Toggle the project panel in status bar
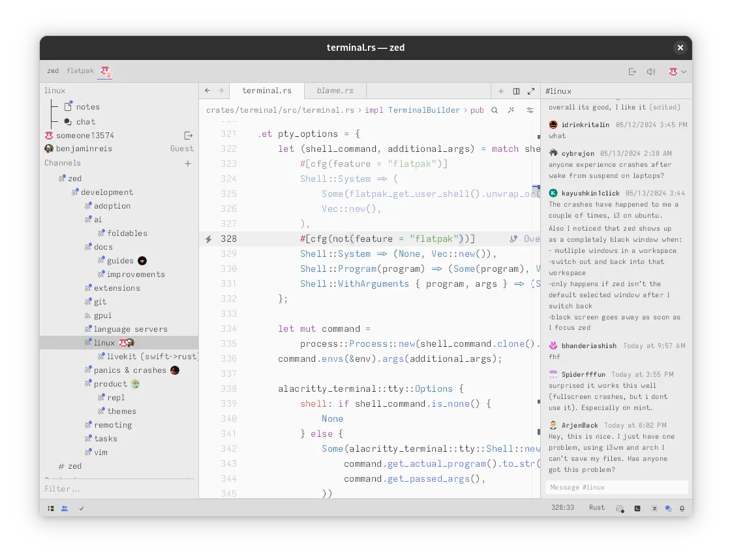This screenshot has height=560, width=732. (51, 508)
